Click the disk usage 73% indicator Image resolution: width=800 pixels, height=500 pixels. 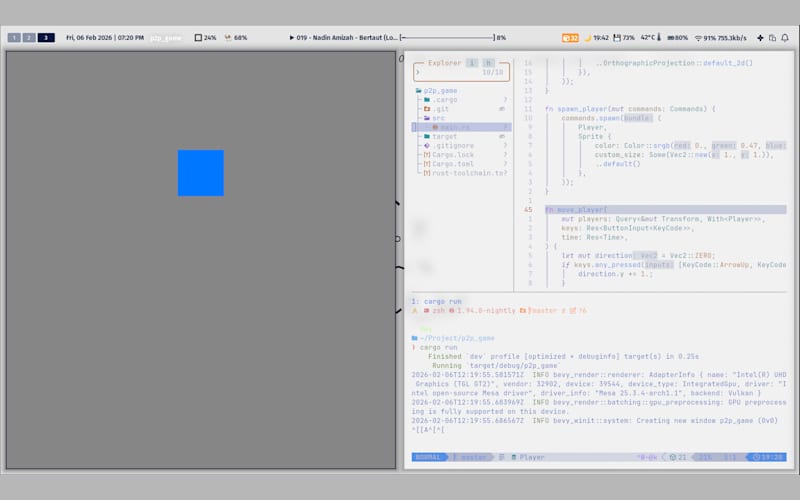(623, 38)
